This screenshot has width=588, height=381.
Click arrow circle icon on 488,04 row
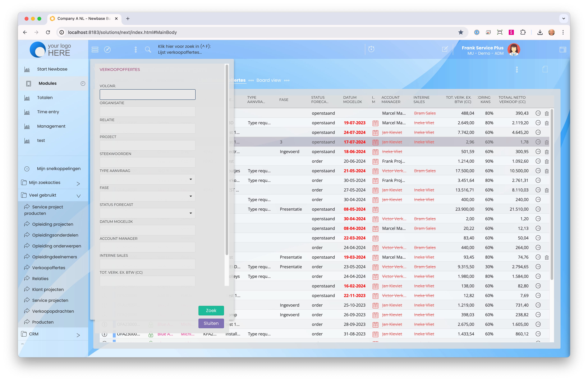click(x=538, y=113)
